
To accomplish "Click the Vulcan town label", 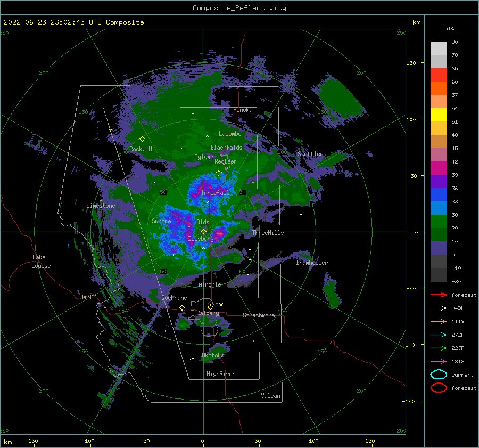I will click(270, 396).
